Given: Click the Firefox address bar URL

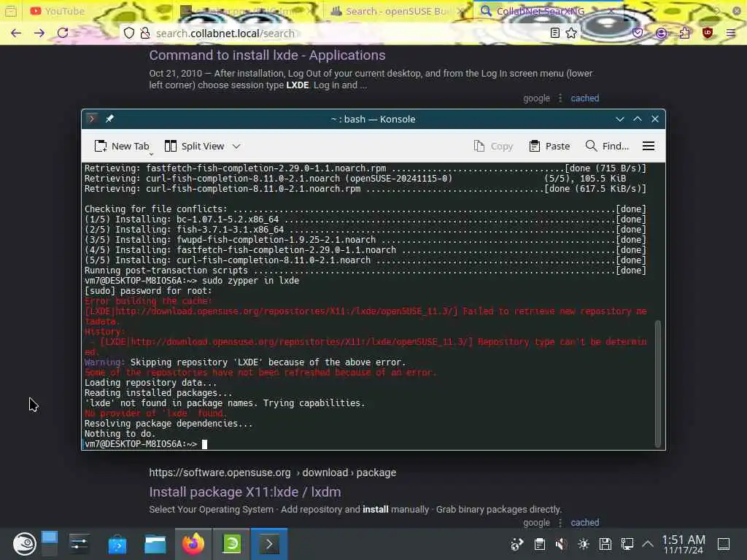Looking at the screenshot, I should (225, 34).
